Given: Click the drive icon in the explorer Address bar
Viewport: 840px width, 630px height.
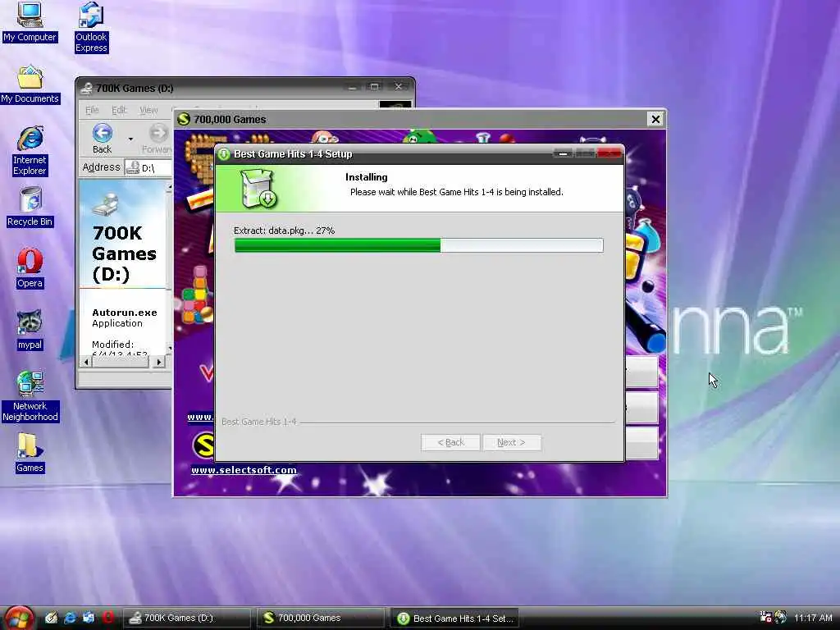Looking at the screenshot, I should (x=132, y=167).
